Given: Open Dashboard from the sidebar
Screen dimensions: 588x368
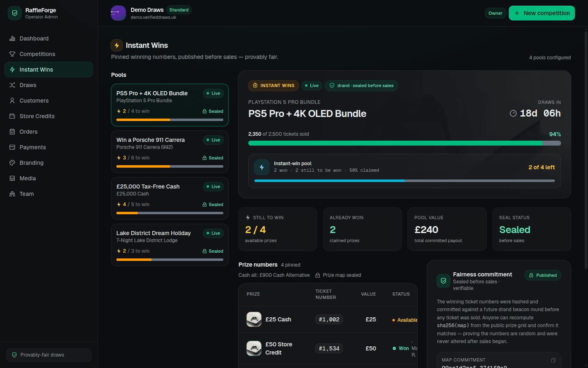Looking at the screenshot, I should (x=49, y=38).
